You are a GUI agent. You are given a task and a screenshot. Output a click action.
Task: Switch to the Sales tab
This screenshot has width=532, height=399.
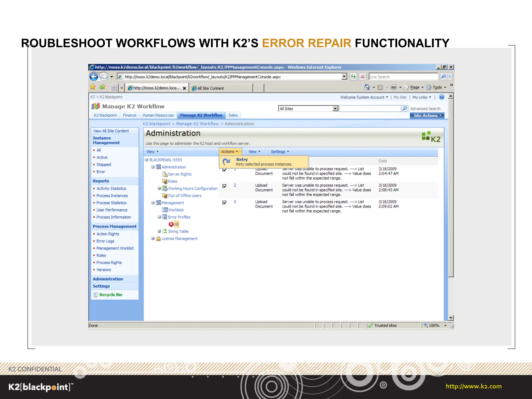233,115
